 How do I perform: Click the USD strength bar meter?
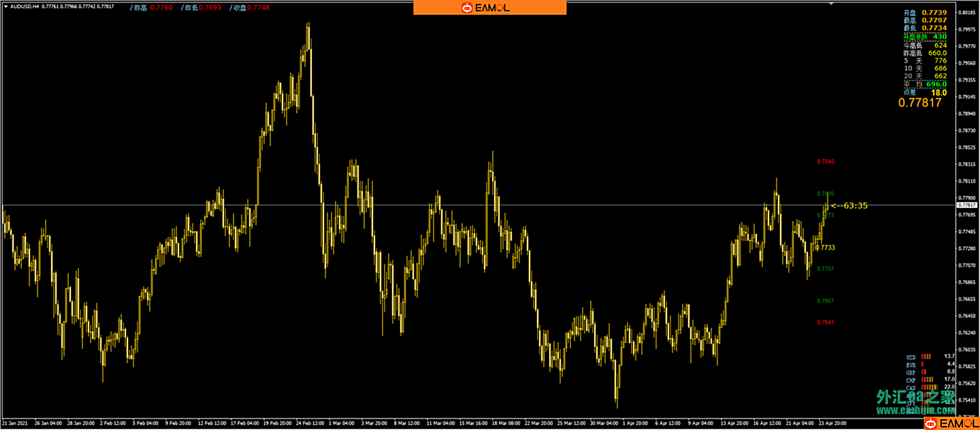(x=926, y=356)
